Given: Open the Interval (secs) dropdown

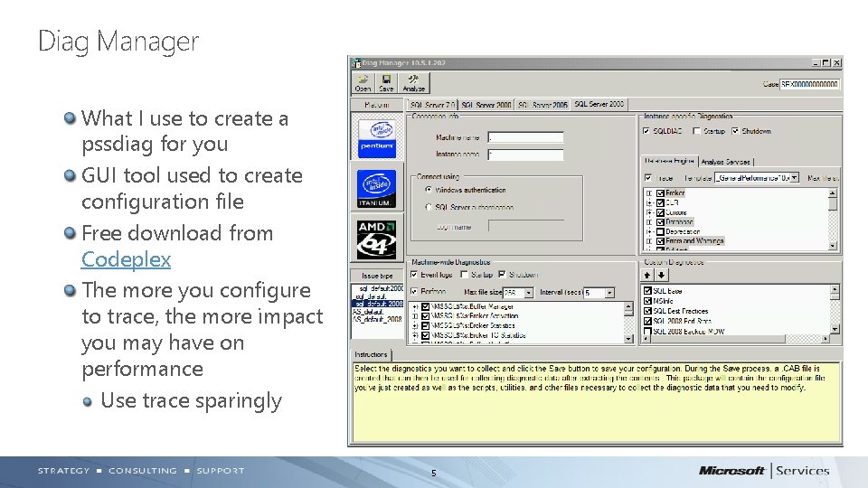Looking at the screenshot, I should pos(609,293).
